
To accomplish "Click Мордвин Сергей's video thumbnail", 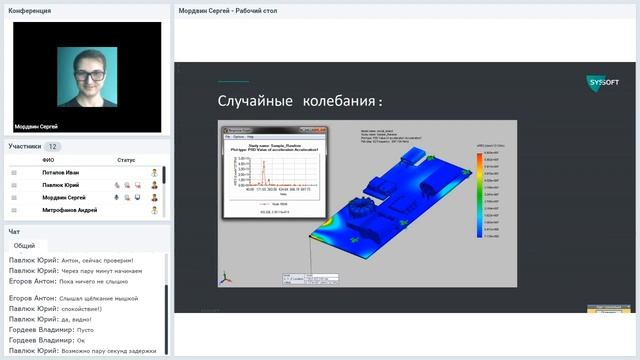I will 87,77.
